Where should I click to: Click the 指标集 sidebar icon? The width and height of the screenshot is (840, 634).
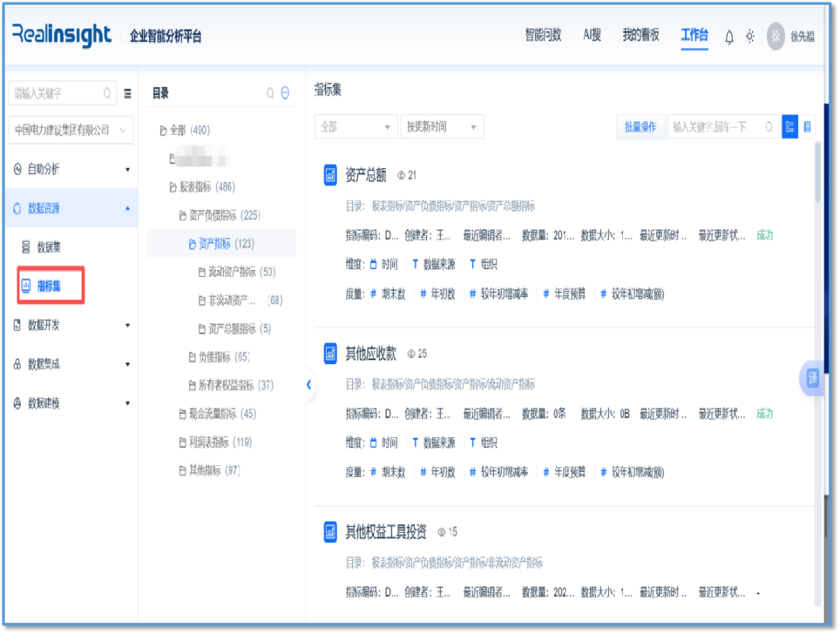(x=26, y=285)
